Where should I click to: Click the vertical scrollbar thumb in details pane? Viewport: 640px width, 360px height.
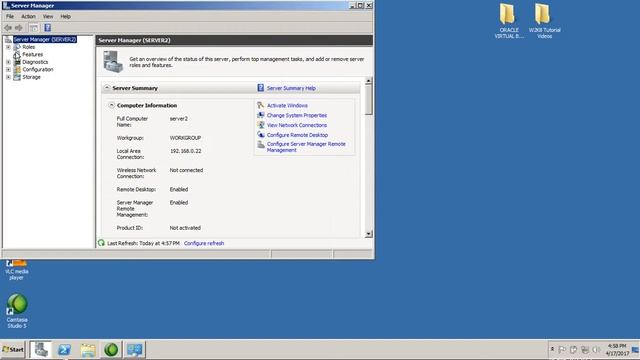click(x=369, y=100)
